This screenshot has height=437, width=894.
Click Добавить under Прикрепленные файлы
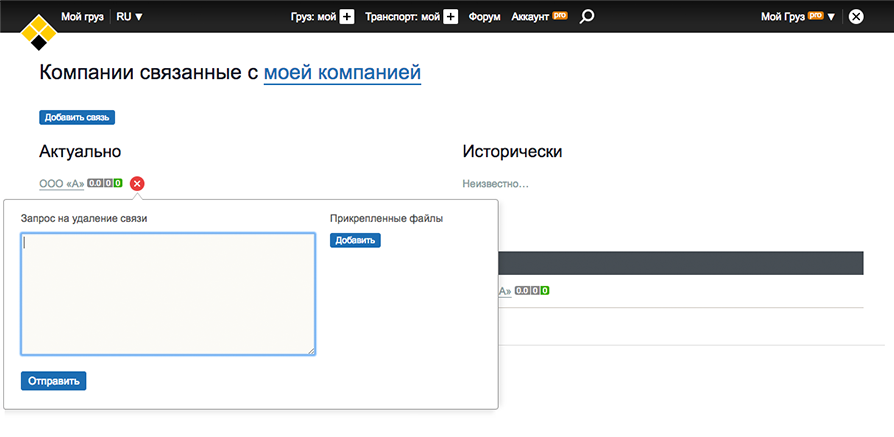point(355,240)
